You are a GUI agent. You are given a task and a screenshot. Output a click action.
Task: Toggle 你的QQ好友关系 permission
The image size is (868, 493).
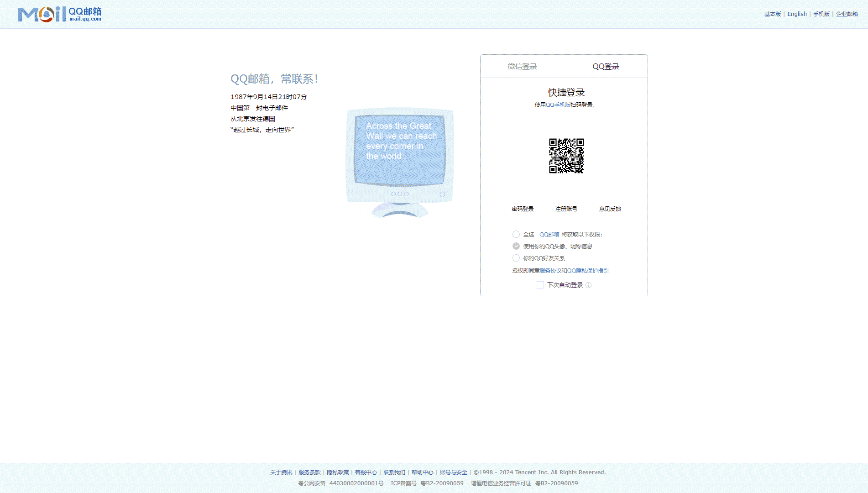pyautogui.click(x=516, y=258)
